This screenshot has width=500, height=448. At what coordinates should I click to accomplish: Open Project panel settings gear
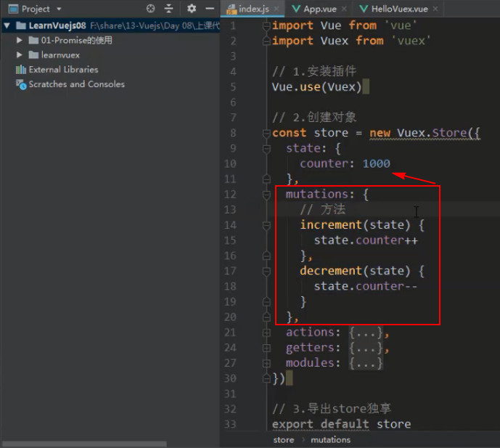[192, 9]
